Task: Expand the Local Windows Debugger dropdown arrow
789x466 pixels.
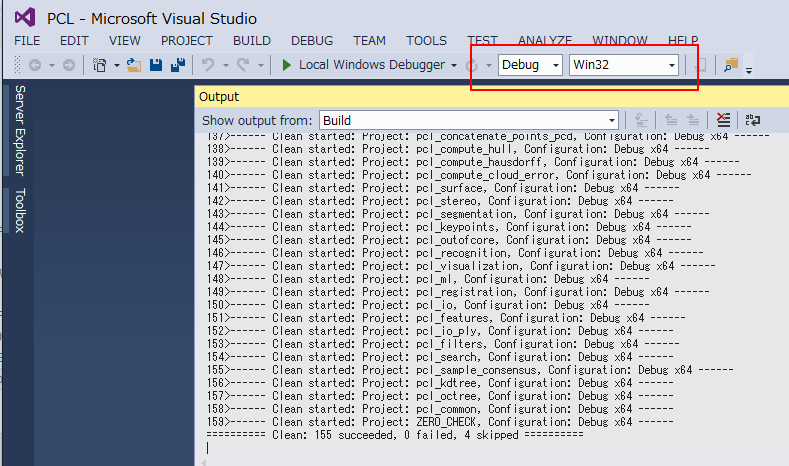Action: coord(454,65)
